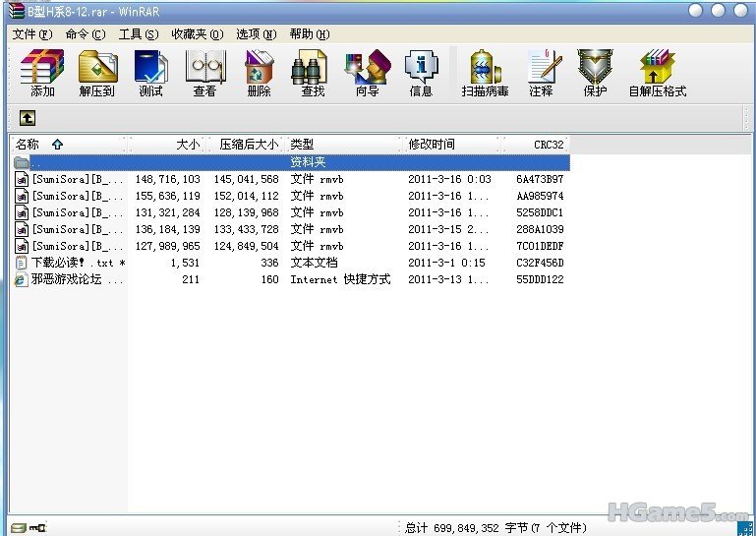Open the 工具(S) menu
This screenshot has width=756, height=536.
click(138, 34)
